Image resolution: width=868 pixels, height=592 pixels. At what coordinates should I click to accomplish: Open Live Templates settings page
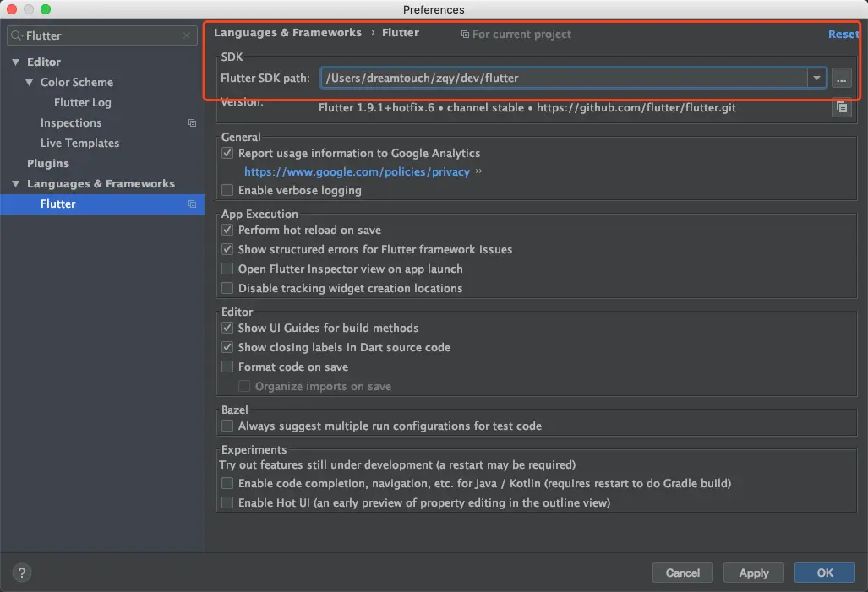click(79, 144)
